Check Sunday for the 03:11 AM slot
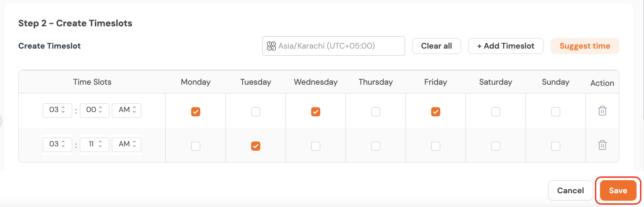644x207 pixels. [x=556, y=146]
